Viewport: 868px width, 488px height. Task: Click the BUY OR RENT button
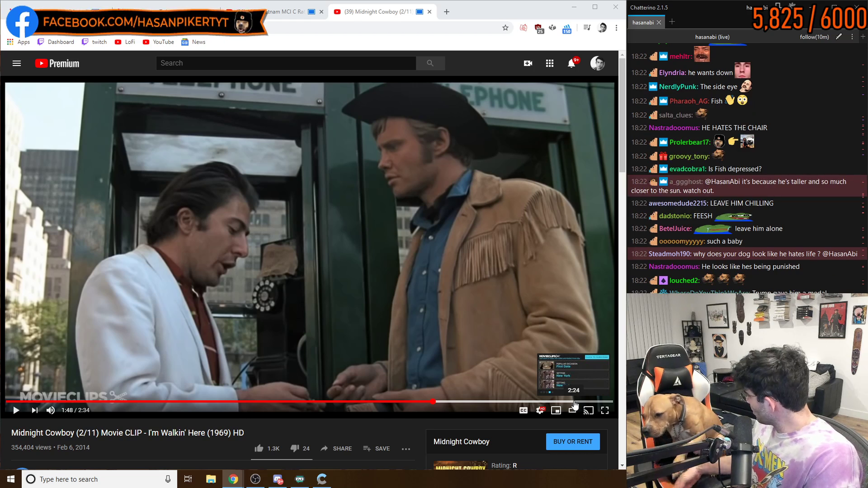(x=573, y=442)
